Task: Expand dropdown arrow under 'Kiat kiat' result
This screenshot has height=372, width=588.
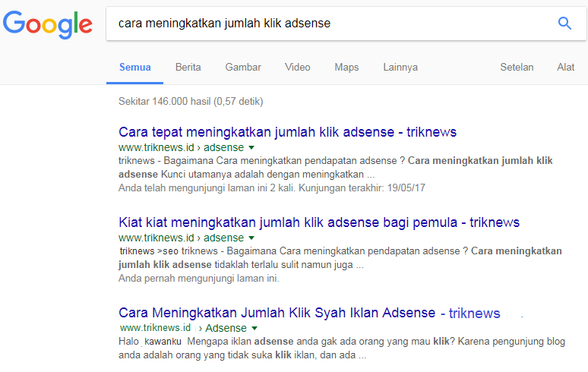Action: coord(251,238)
